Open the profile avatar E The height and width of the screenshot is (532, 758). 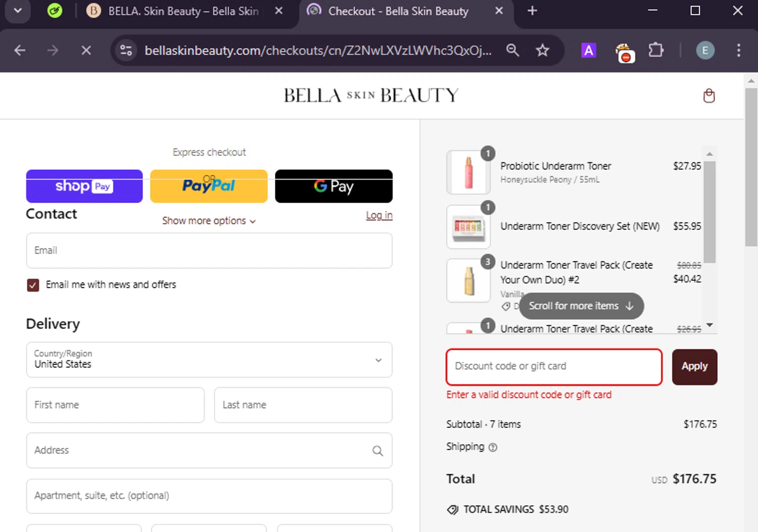click(705, 50)
